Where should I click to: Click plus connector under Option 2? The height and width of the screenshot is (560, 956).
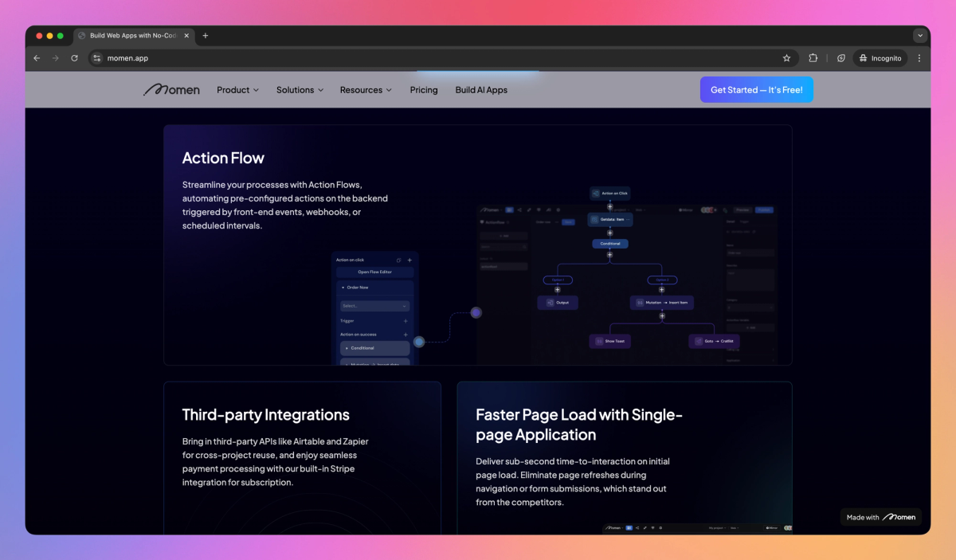pos(662,290)
